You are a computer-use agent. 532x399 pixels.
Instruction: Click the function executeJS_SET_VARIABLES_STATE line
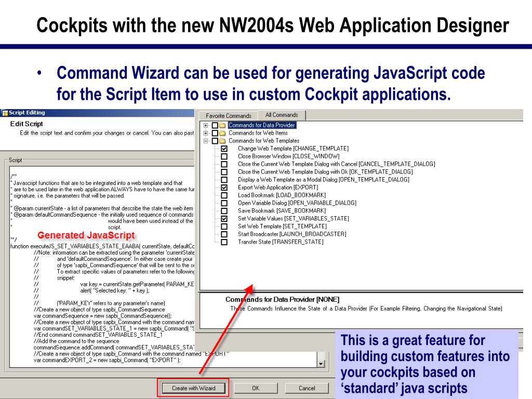[x=102, y=246]
